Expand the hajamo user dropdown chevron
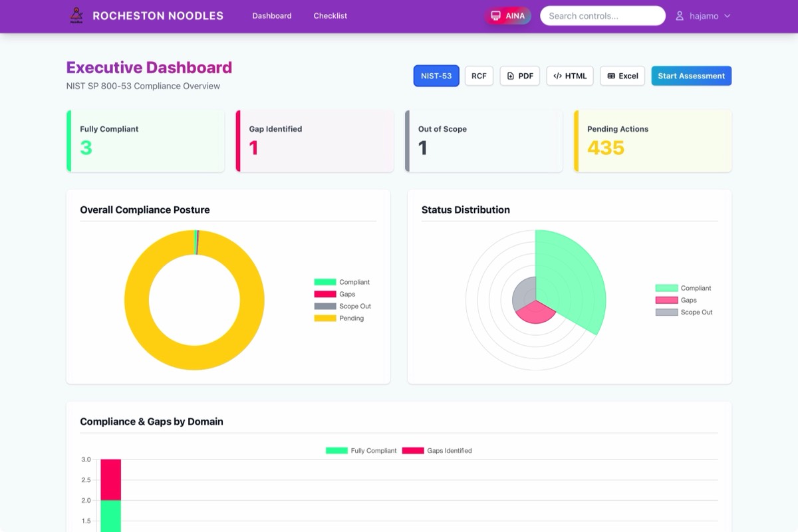 coord(727,16)
